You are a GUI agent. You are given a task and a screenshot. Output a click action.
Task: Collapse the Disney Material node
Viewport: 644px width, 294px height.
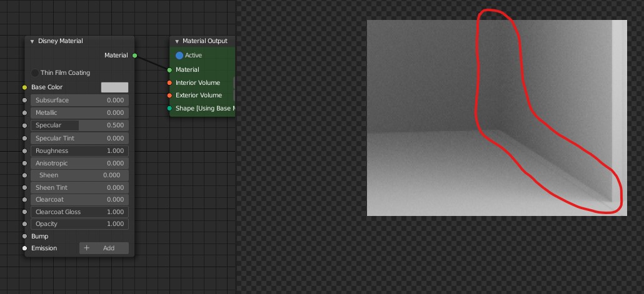(x=33, y=41)
